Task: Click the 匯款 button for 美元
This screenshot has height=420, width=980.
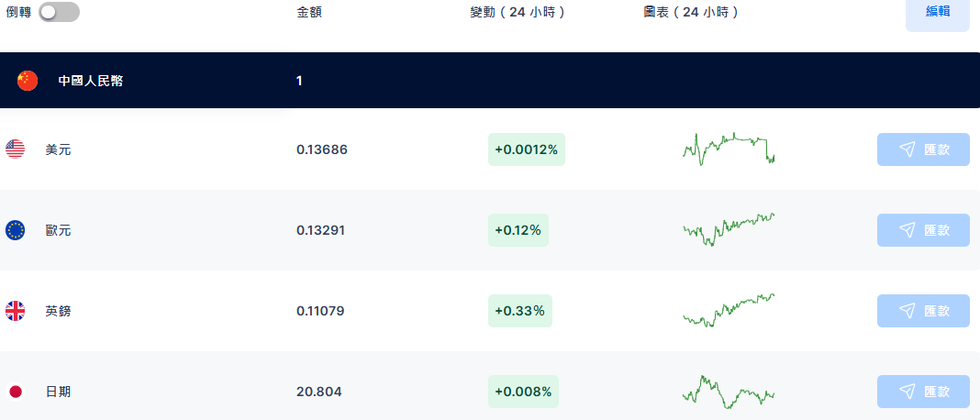Action: (923, 149)
